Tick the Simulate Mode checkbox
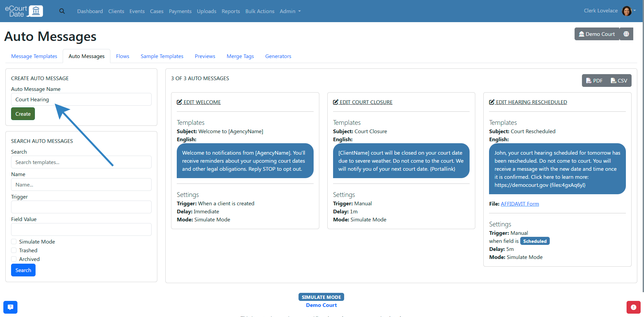644x317 pixels. pyautogui.click(x=14, y=242)
